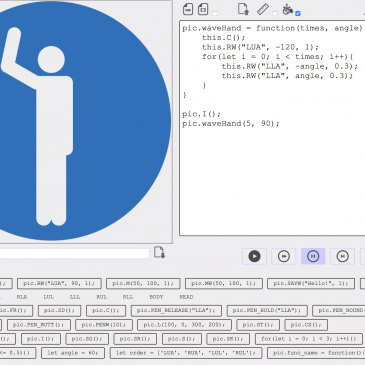Click the file download icon below the canvas
Viewport: 365px width, 365px height.
[159, 253]
